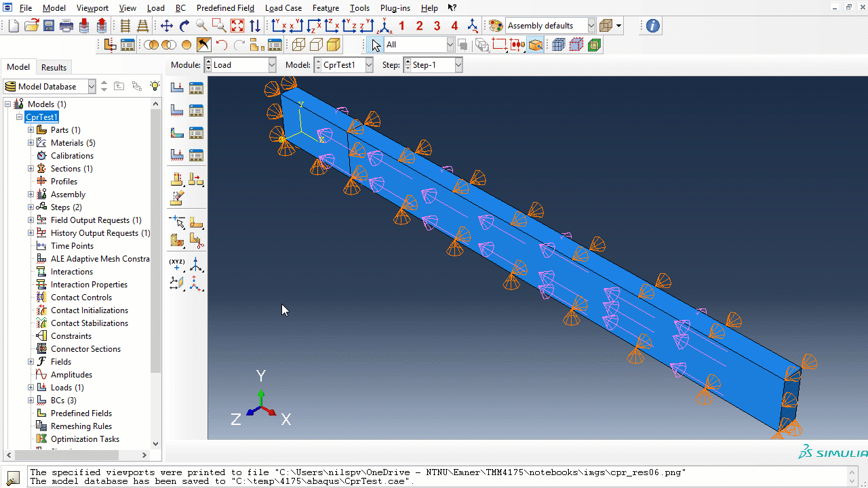This screenshot has width=868, height=488.
Task: Click the Partition Cell tool icon
Action: click(177, 240)
